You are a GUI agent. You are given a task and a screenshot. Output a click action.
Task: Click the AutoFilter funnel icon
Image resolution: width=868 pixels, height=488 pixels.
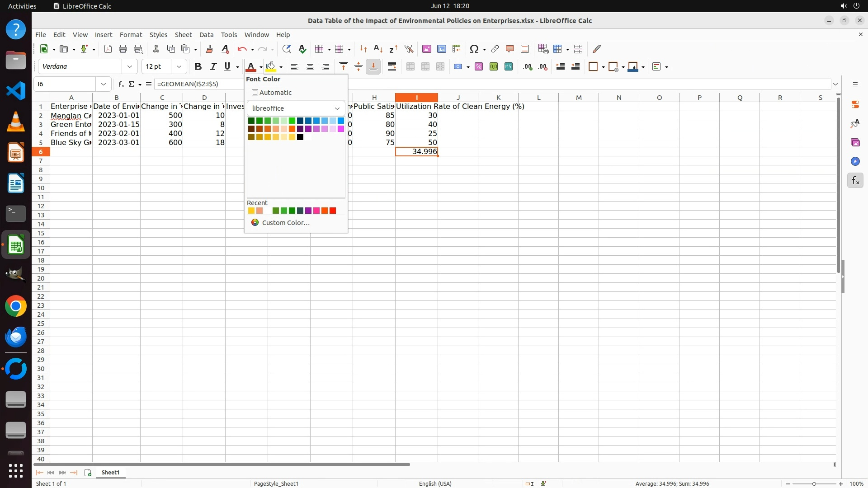[x=409, y=49]
